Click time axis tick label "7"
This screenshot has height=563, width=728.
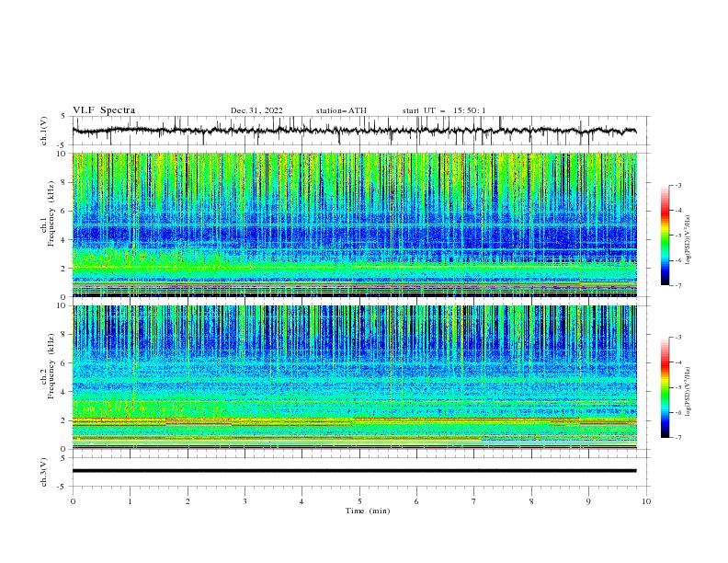[474, 501]
